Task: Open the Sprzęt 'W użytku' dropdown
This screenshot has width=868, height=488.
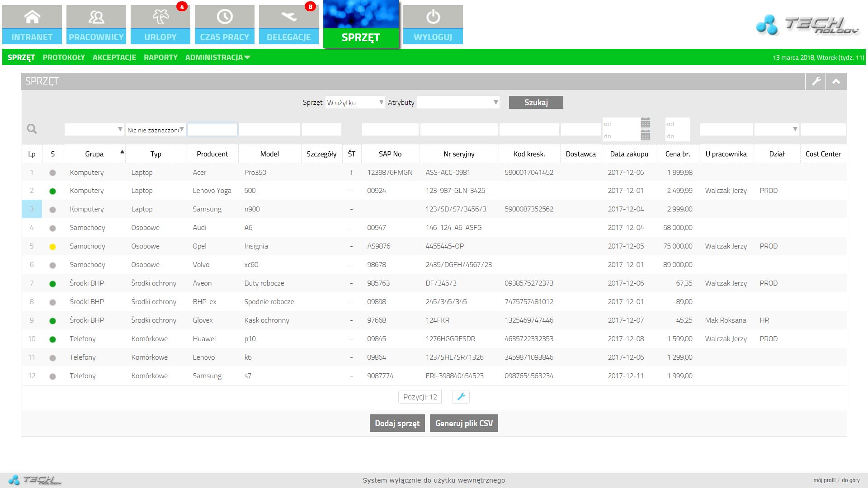Action: point(355,103)
